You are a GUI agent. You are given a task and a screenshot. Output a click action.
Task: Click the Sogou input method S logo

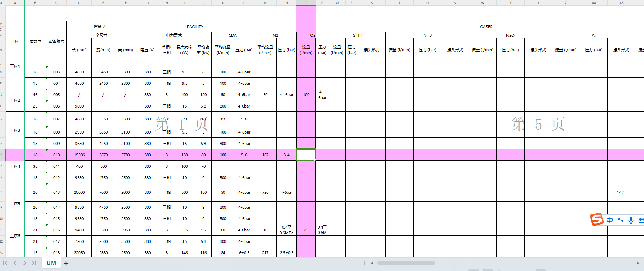(x=597, y=219)
